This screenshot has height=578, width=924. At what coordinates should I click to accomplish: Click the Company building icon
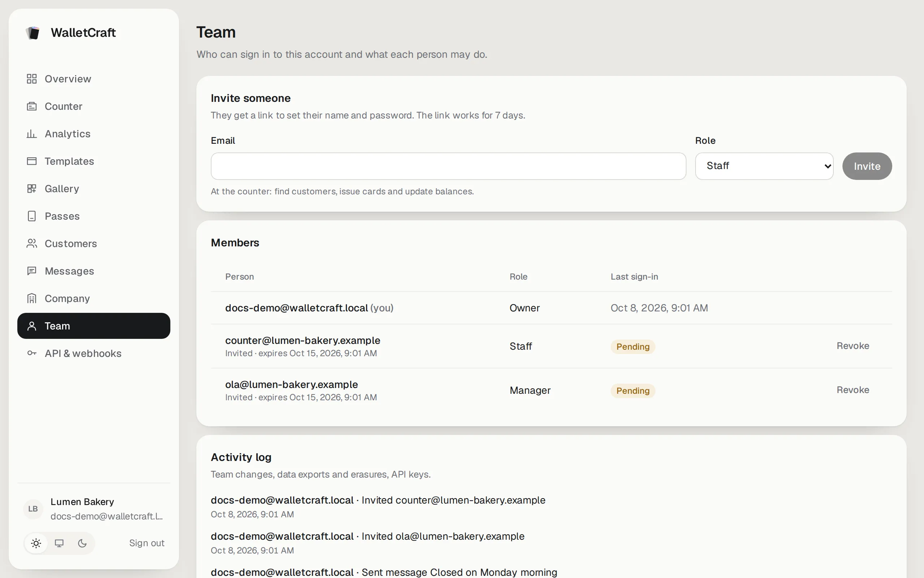pos(32,298)
